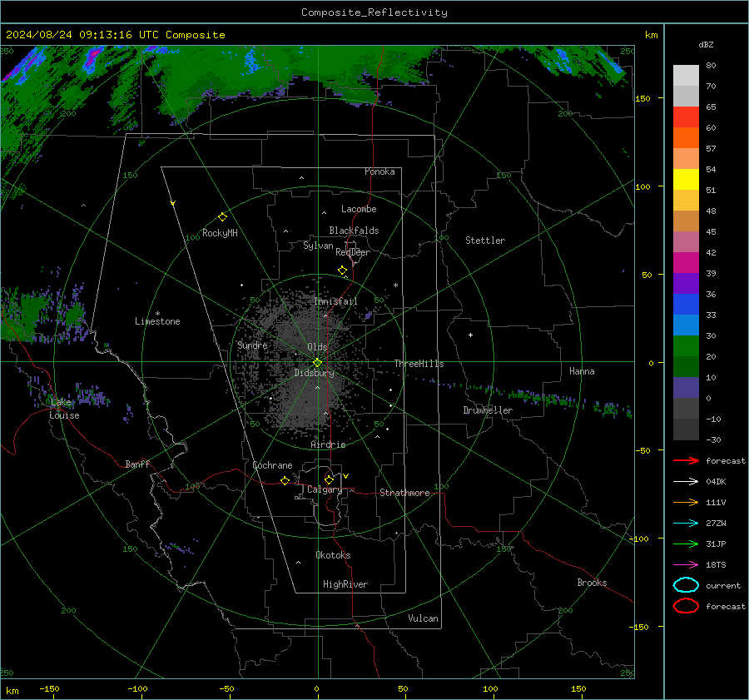The image size is (749, 700).
Task: Click the asterisk marker above Limestone
Action: (x=157, y=314)
